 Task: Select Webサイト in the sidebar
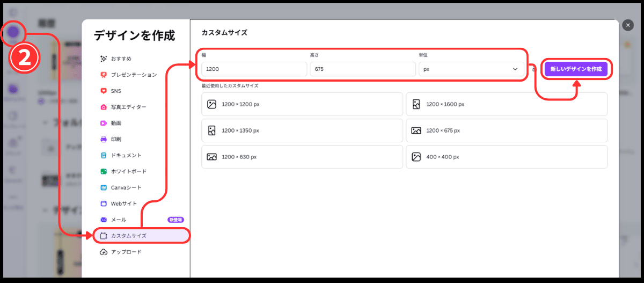[123, 204]
